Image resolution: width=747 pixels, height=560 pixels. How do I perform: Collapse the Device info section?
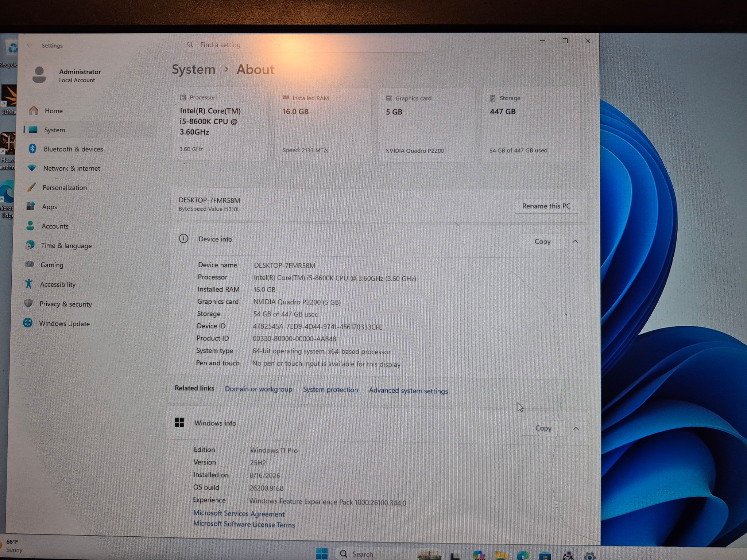coord(575,242)
